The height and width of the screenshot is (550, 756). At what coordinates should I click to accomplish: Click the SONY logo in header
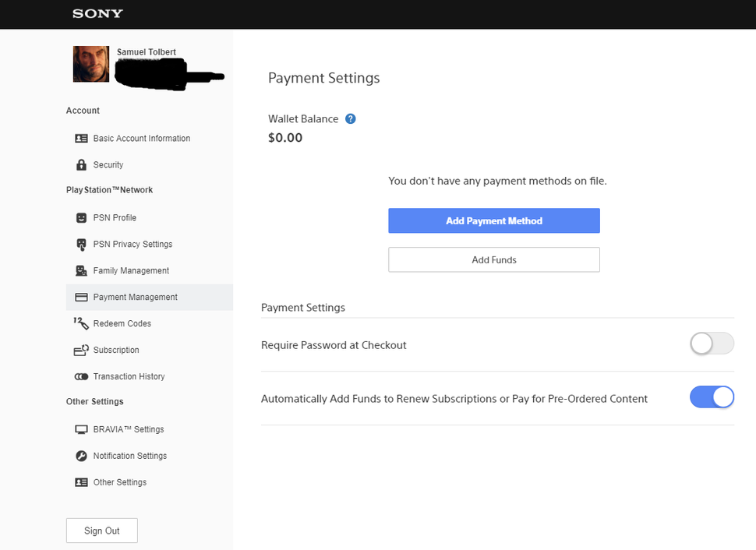pyautogui.click(x=97, y=13)
